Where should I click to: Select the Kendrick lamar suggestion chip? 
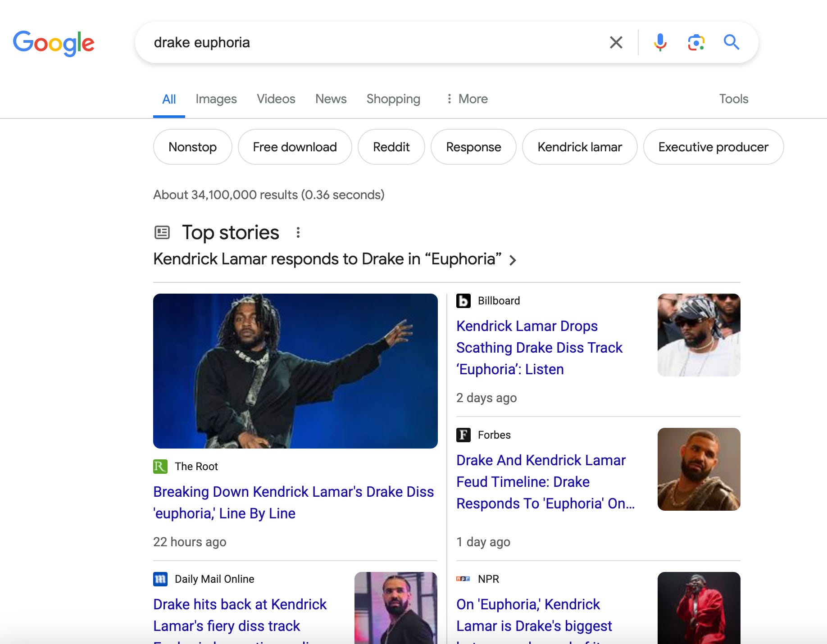580,147
